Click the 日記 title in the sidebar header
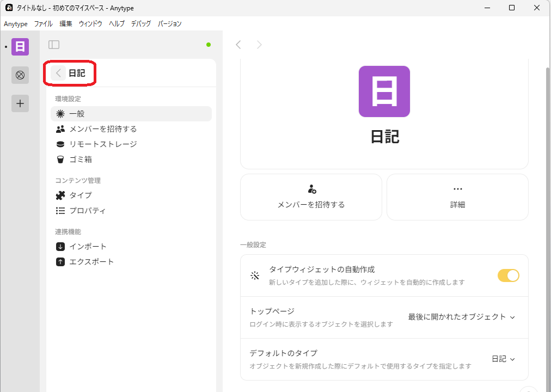 coord(77,73)
